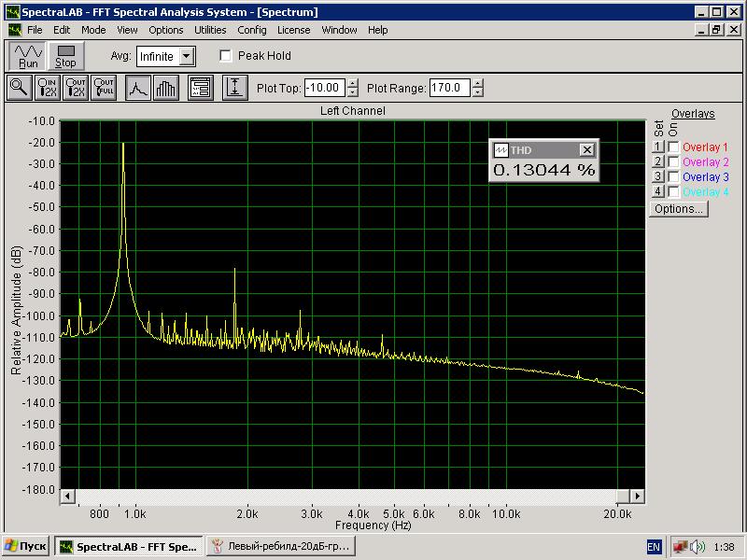Select the magnifier zoom tool
This screenshot has width=747, height=560.
coord(19,88)
